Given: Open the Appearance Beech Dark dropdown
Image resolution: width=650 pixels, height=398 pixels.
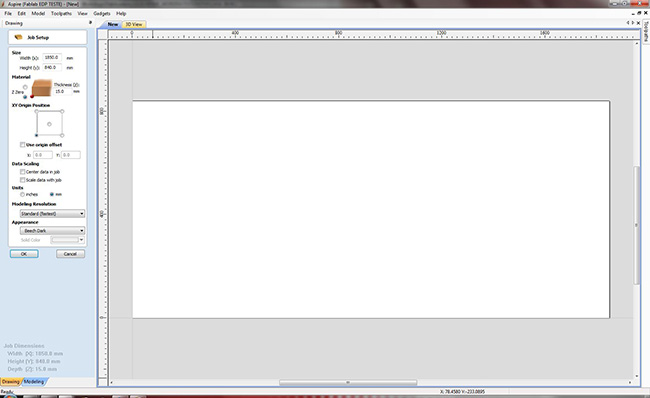Looking at the screenshot, I should [x=53, y=231].
